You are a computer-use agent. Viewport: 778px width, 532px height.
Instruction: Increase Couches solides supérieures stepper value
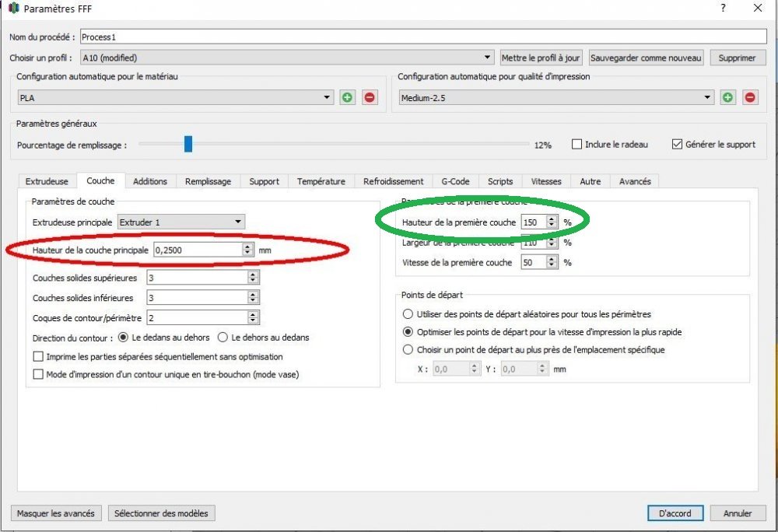pos(253,275)
